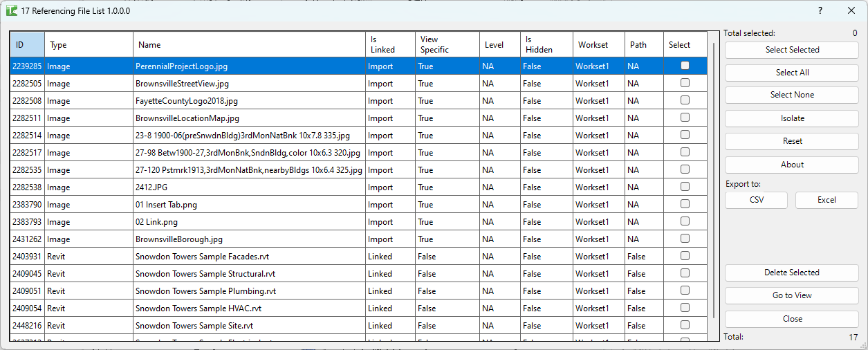Sort by the Workset column header
868x350 pixels.
pyautogui.click(x=599, y=44)
